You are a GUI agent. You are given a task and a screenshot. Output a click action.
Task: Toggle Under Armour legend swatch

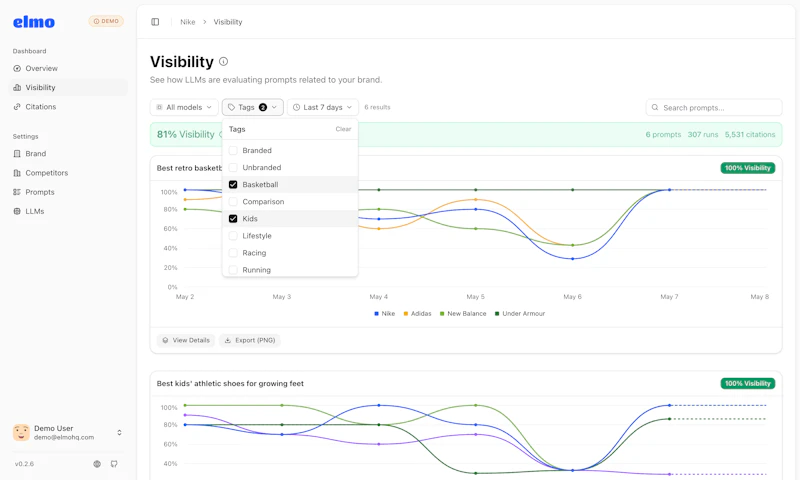coord(497,314)
